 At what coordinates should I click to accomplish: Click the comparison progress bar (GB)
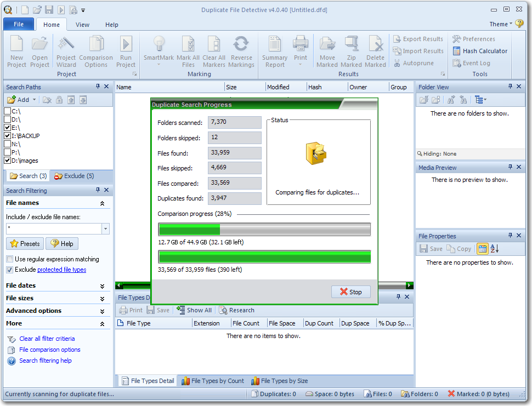(x=264, y=230)
